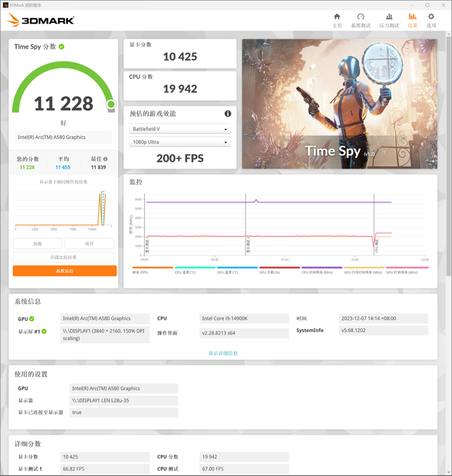
Task: Open the 基准测试 benchmarks gauge icon
Action: click(360, 17)
